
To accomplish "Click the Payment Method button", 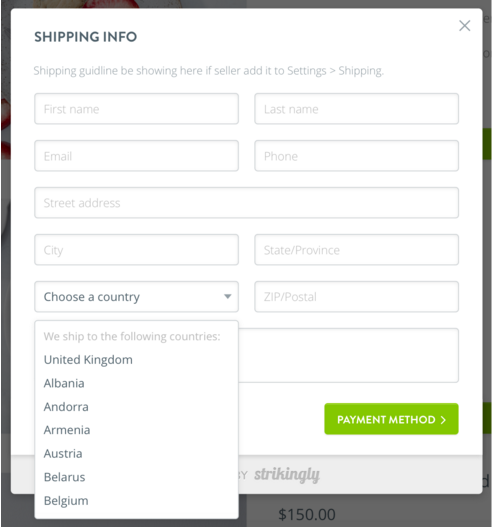I will point(391,419).
